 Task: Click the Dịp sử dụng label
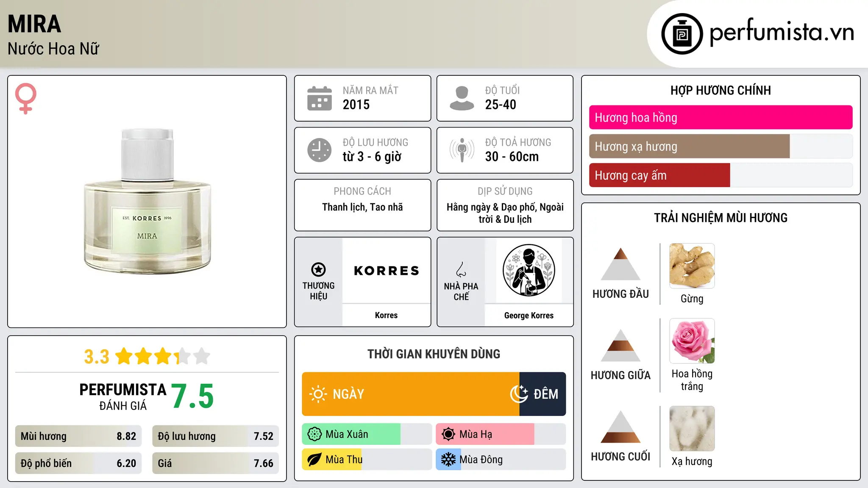[x=505, y=191]
